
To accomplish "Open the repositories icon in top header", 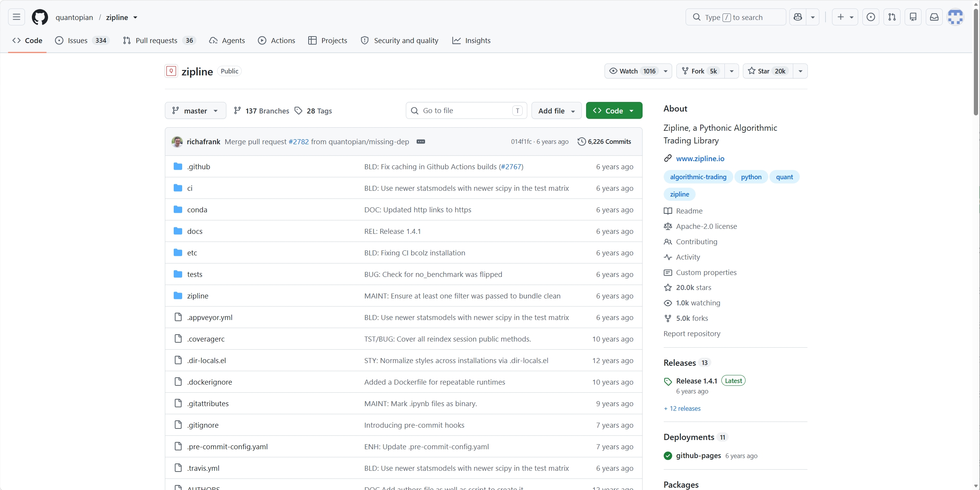I will (913, 17).
